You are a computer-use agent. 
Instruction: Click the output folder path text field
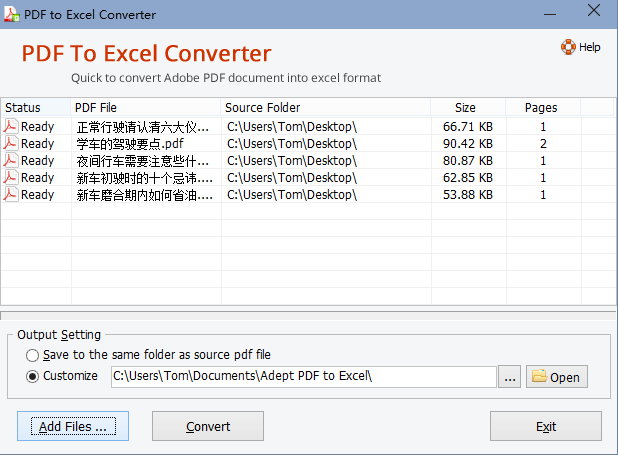click(303, 377)
